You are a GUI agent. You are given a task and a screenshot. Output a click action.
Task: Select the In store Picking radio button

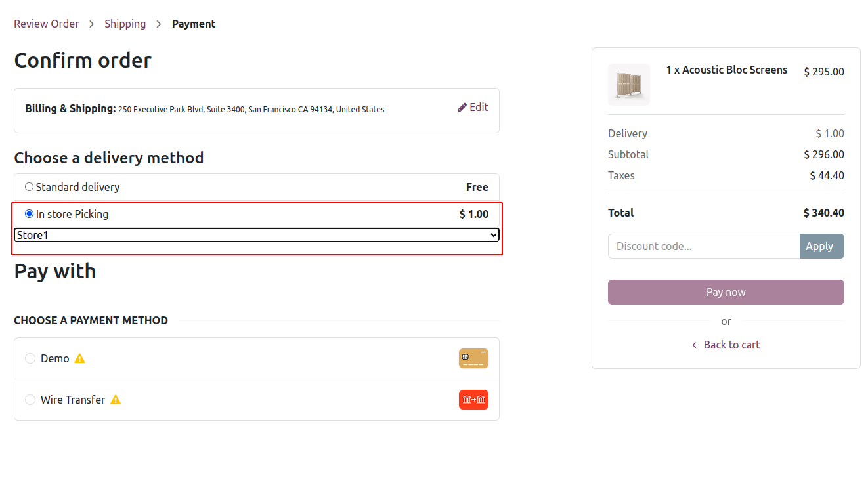pos(29,214)
